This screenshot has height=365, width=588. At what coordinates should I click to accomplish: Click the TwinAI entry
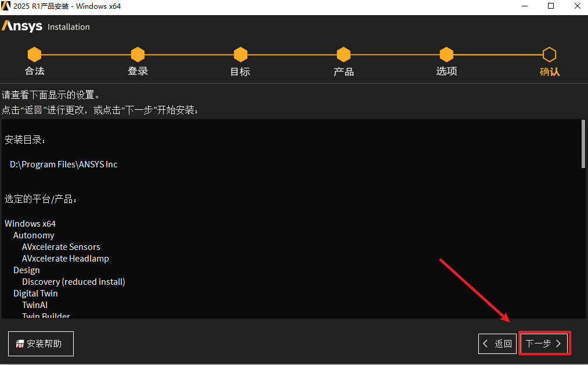point(34,305)
